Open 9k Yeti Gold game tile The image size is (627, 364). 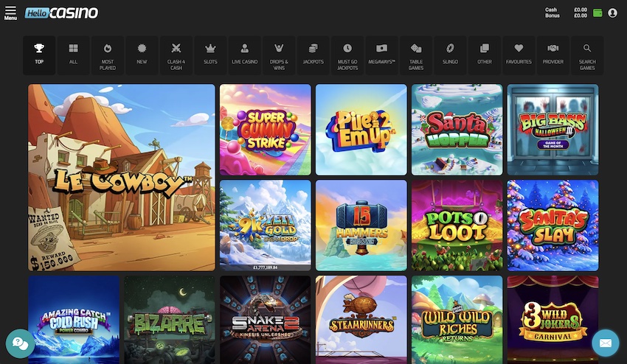pyautogui.click(x=265, y=225)
